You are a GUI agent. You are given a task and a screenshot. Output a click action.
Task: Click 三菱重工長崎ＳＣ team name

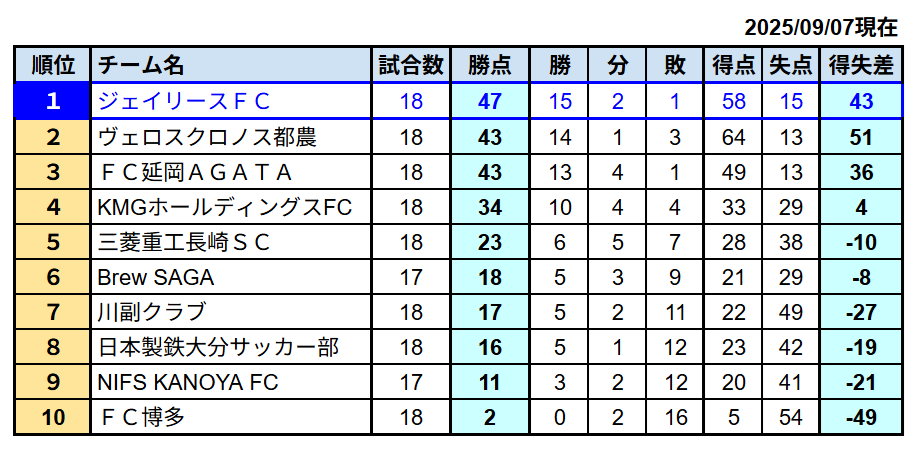[x=183, y=242]
